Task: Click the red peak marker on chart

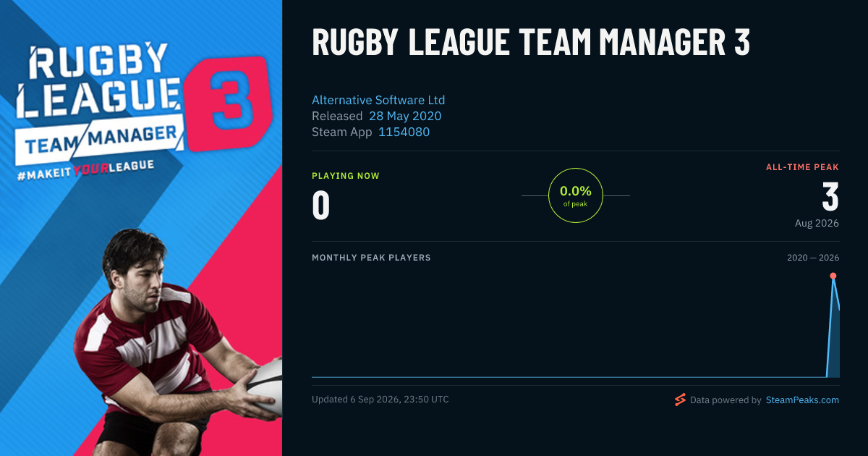Action: point(833,276)
